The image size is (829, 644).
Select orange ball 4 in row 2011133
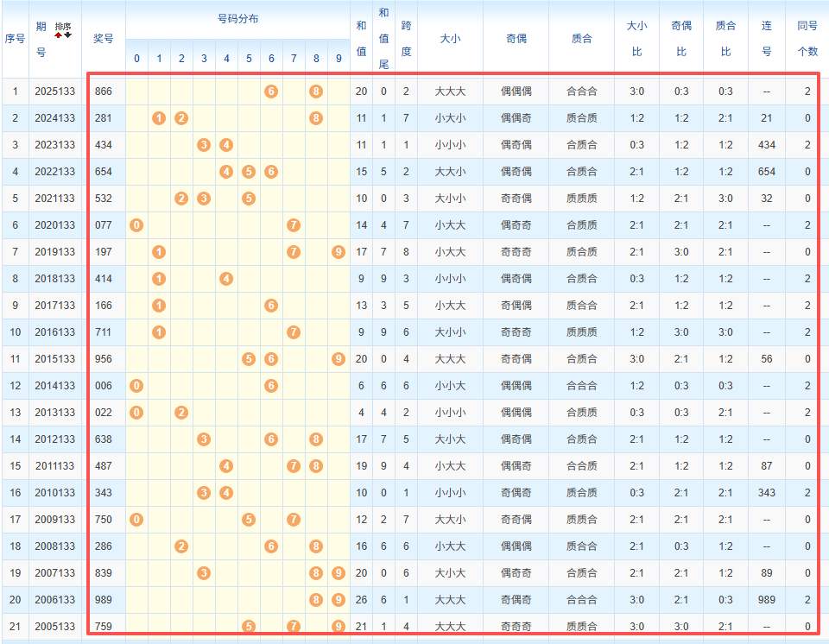226,466
